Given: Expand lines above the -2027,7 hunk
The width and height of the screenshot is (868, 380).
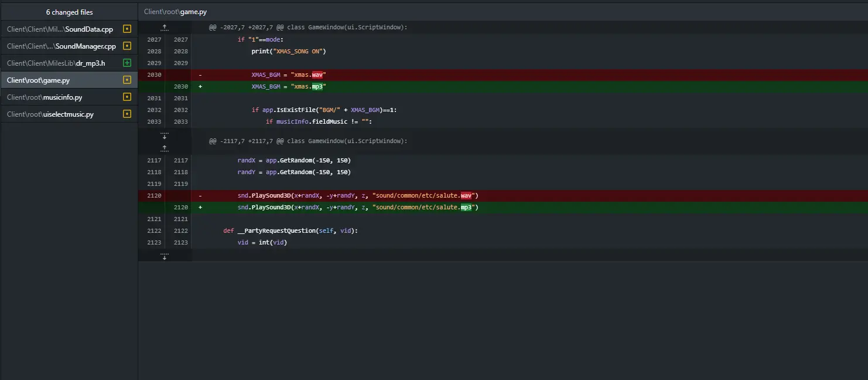Looking at the screenshot, I should pyautogui.click(x=165, y=28).
